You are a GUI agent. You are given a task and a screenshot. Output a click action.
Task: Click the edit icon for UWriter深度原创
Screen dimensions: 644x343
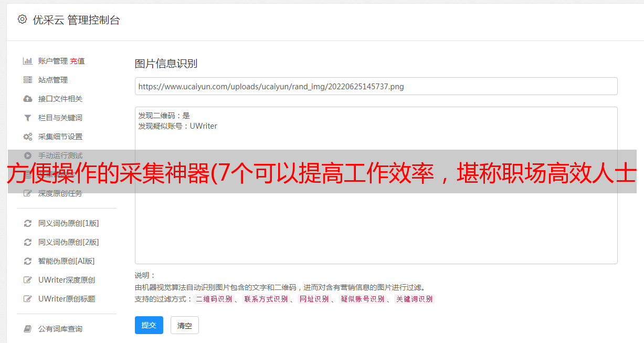pyautogui.click(x=27, y=280)
